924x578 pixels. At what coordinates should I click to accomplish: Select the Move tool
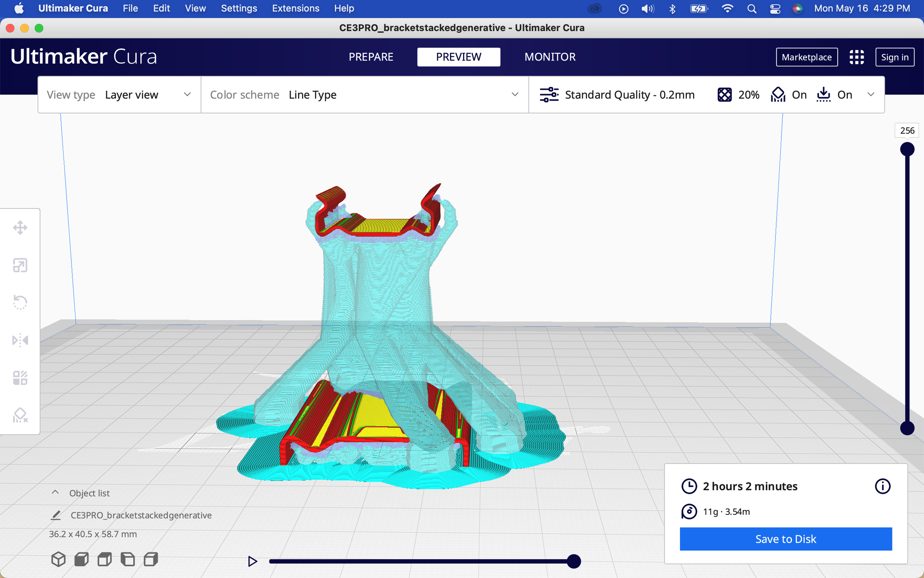click(x=20, y=227)
